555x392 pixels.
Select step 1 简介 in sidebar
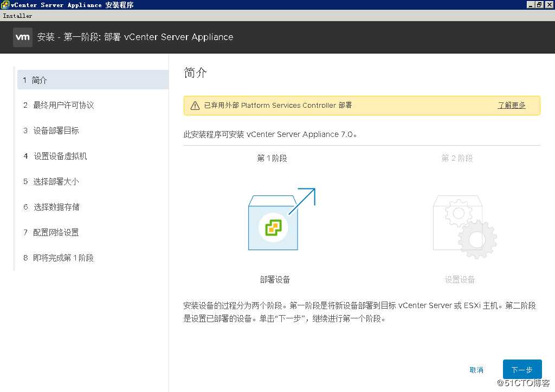[x=93, y=80]
